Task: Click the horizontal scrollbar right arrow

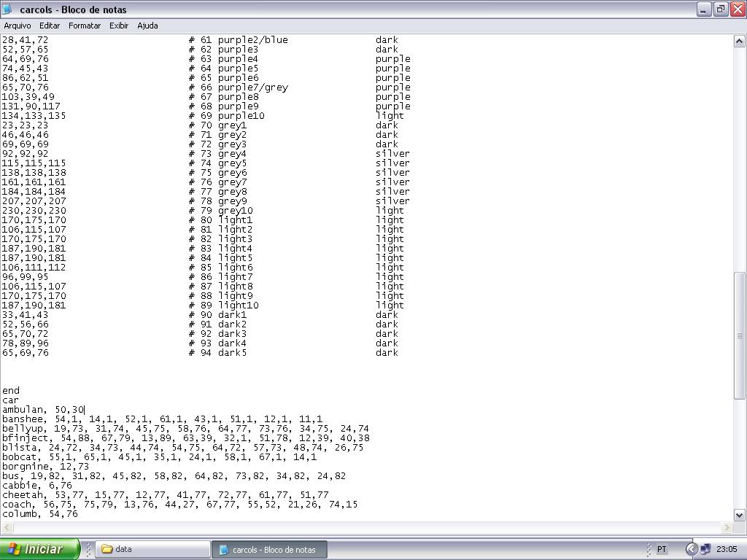Action: [727, 527]
